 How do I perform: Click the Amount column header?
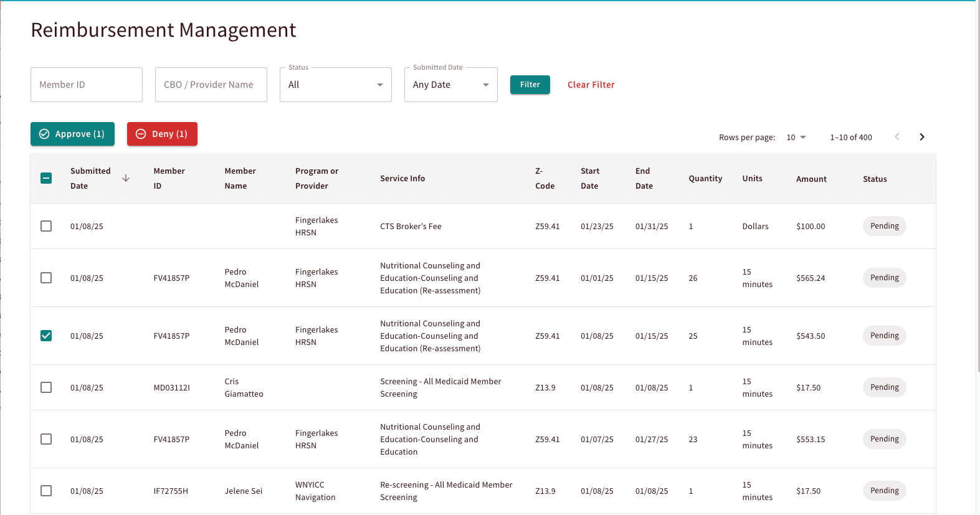(x=811, y=179)
